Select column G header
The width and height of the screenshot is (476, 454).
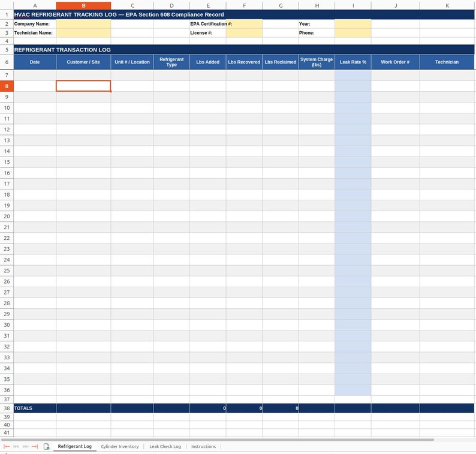(x=281, y=5)
